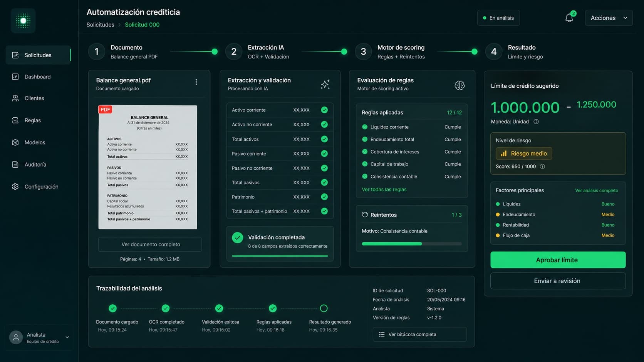
Task: Click the Consistencia contable status check icon
Action: coord(365,177)
